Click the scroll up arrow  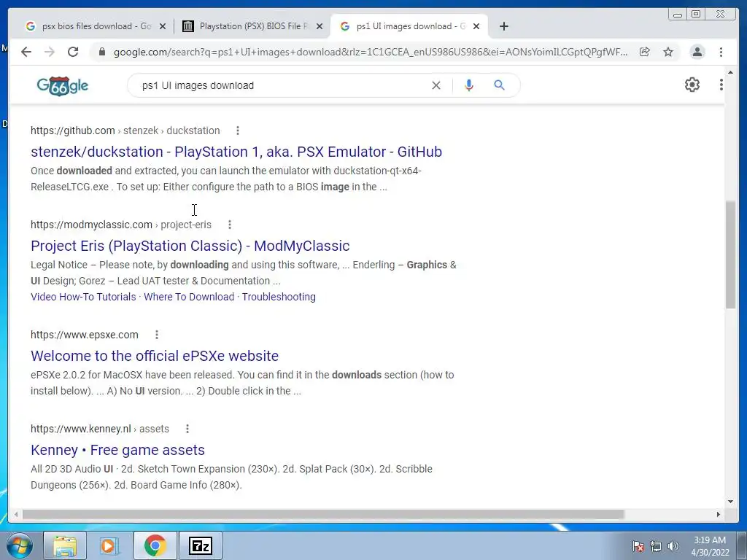(x=731, y=72)
